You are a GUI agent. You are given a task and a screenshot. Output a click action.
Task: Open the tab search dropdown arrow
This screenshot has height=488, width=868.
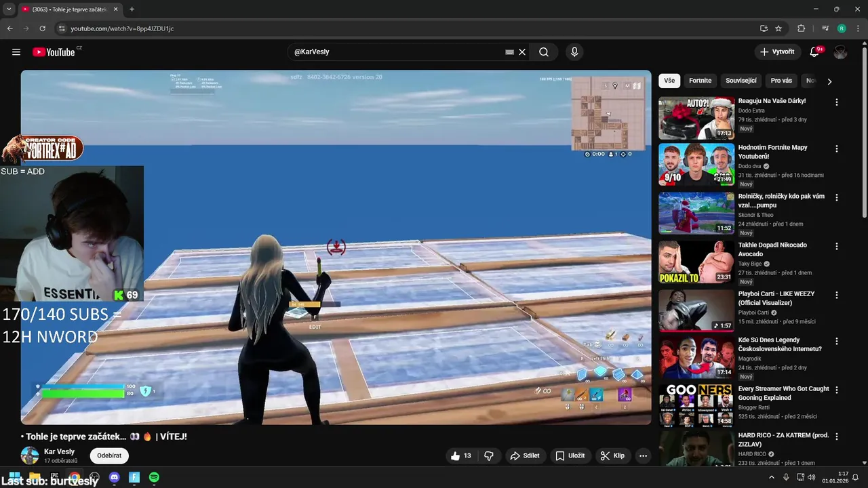[9, 9]
